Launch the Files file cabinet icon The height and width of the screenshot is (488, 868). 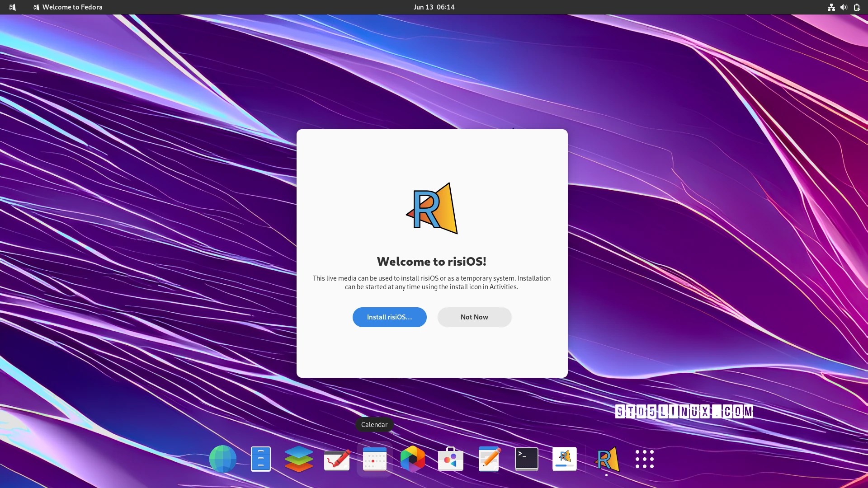pos(261,459)
